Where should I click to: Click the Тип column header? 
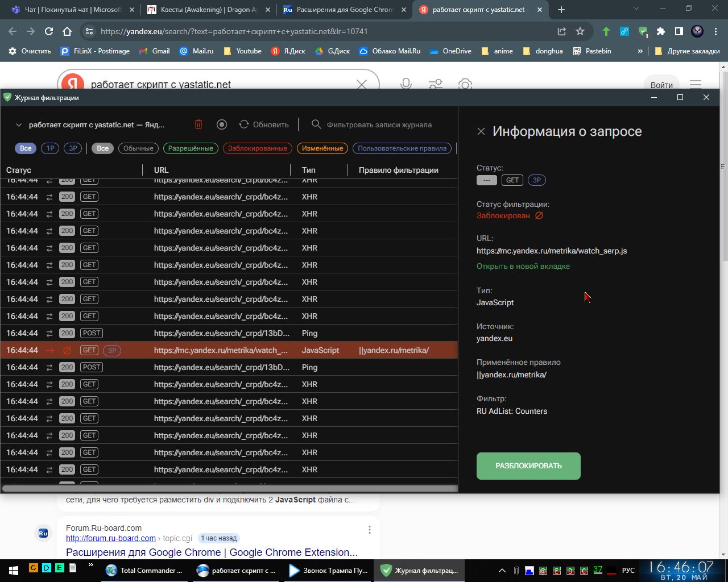click(x=309, y=170)
